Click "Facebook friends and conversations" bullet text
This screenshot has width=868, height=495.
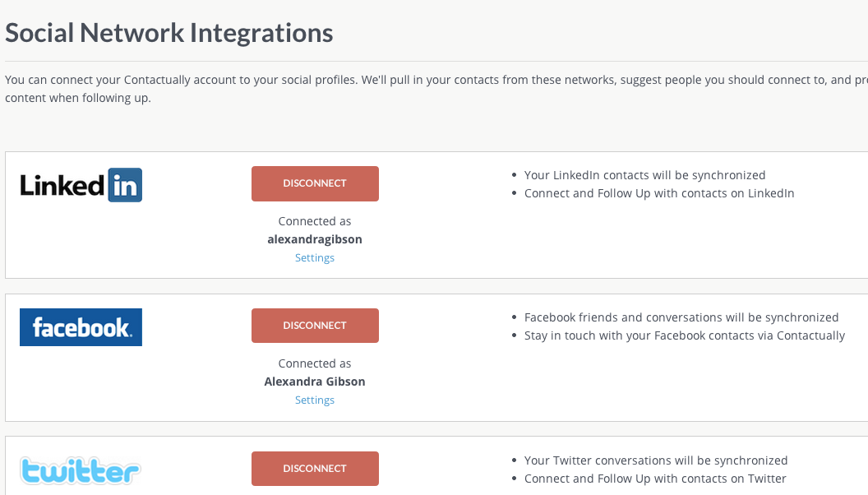[681, 317]
